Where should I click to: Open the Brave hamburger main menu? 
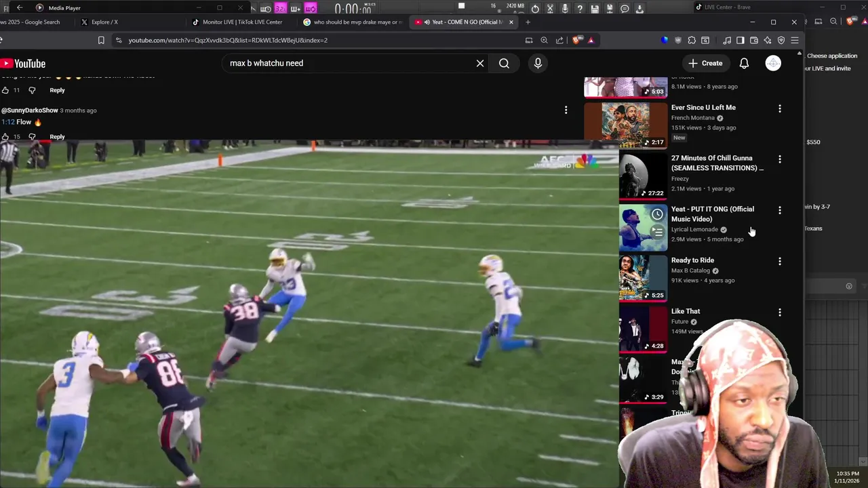(795, 40)
